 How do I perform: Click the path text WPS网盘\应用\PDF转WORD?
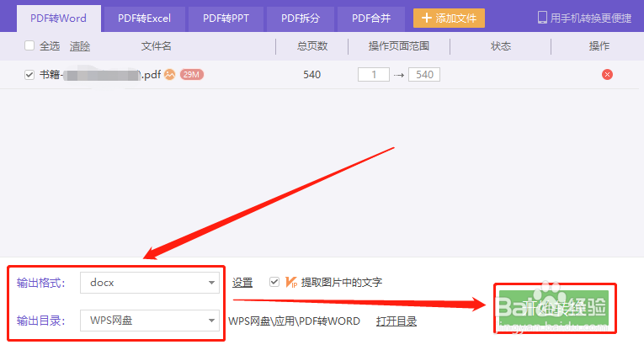(x=294, y=321)
